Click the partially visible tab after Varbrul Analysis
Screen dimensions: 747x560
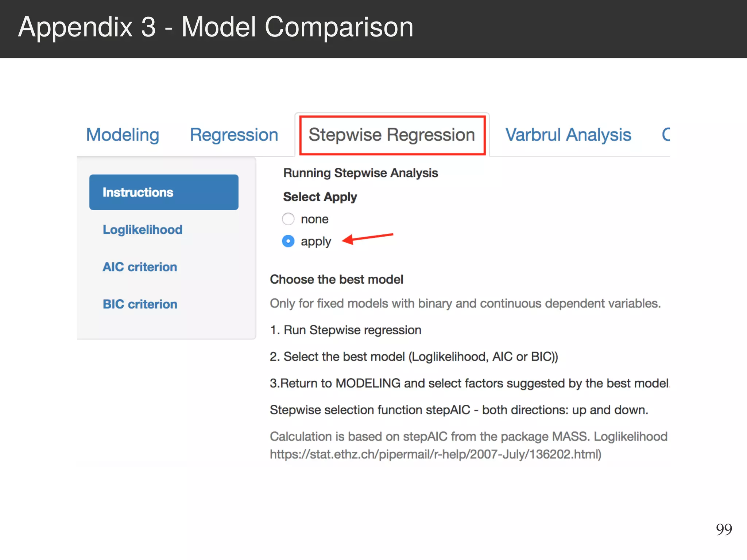(x=666, y=135)
